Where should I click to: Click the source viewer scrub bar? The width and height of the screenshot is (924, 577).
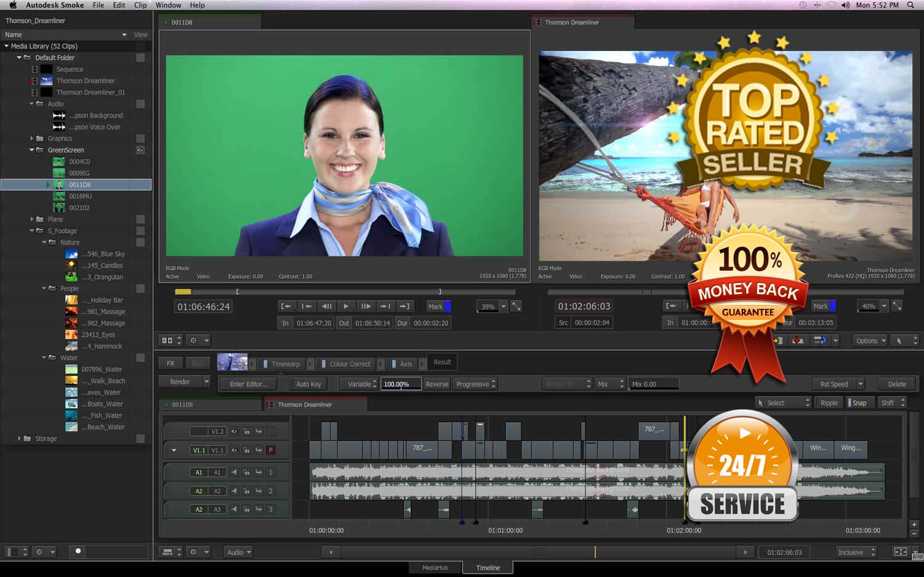click(339, 292)
